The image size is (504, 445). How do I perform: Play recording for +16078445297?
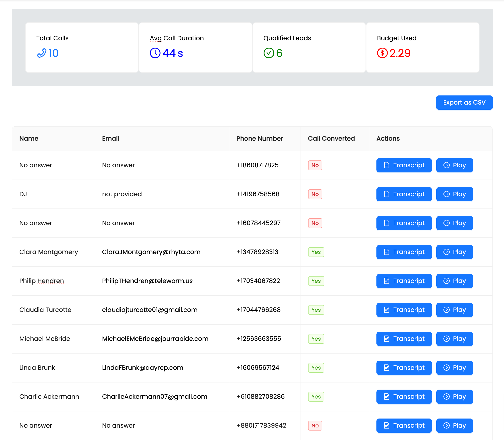454,223
